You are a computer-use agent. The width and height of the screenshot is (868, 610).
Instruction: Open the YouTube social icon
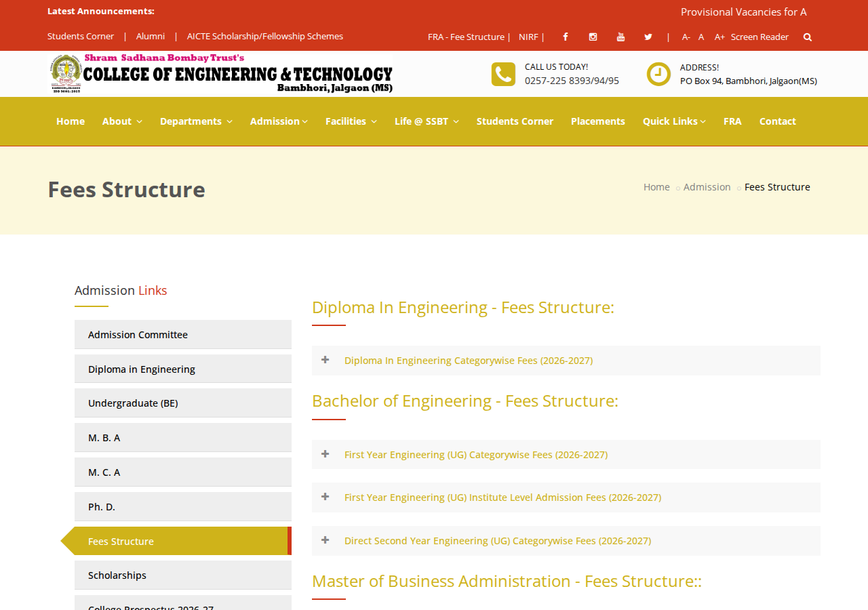620,37
